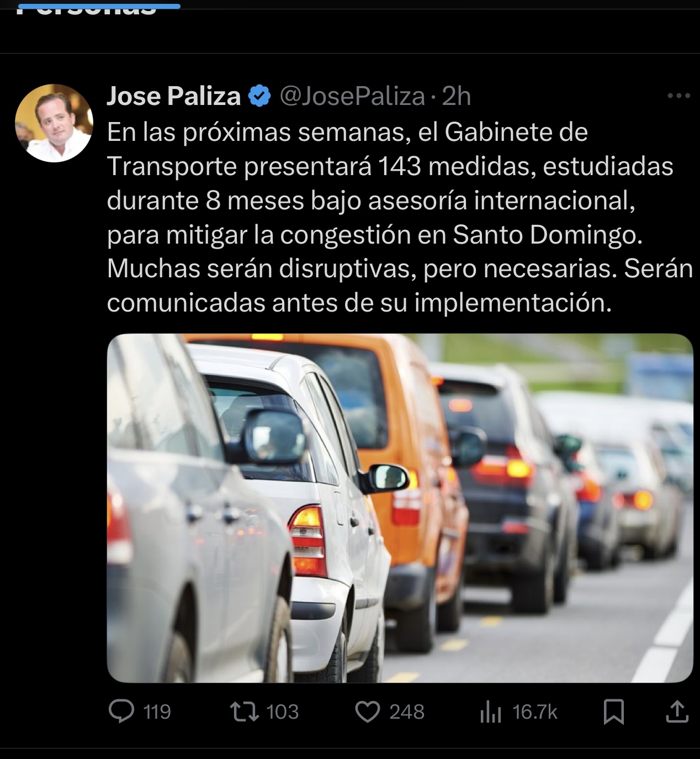Click the 16.7k views count
The image size is (700, 759).
coord(534,712)
